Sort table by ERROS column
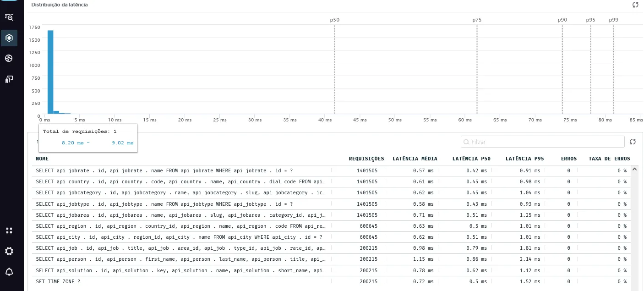644x291 pixels. (569, 159)
